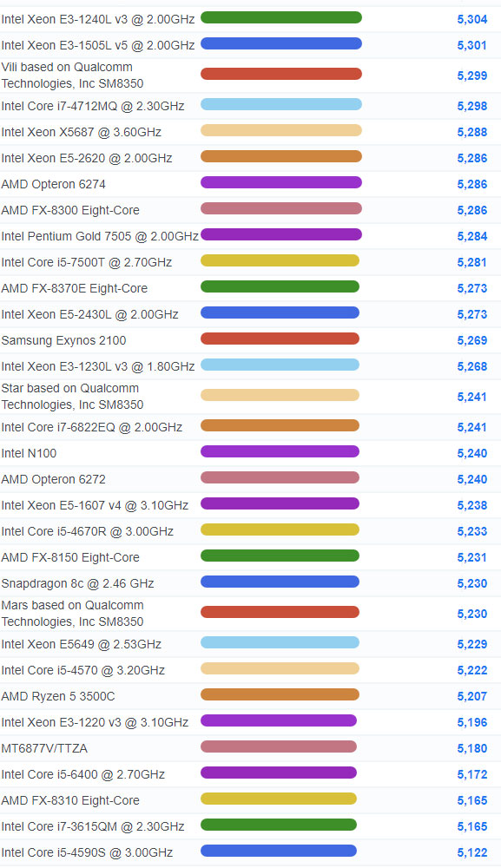Click score 5,233 for Core i5-4670R
The height and width of the screenshot is (868, 501).
pyautogui.click(x=472, y=531)
